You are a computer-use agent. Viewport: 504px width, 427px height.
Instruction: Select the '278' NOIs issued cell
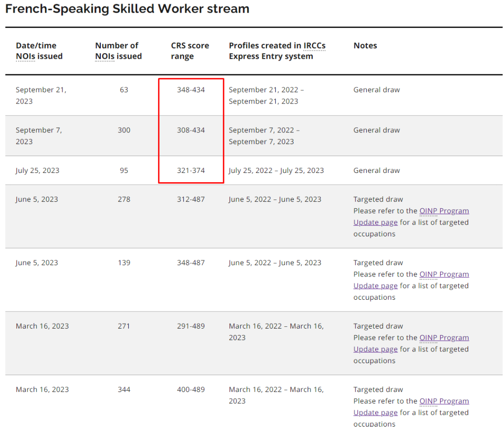pos(124,200)
